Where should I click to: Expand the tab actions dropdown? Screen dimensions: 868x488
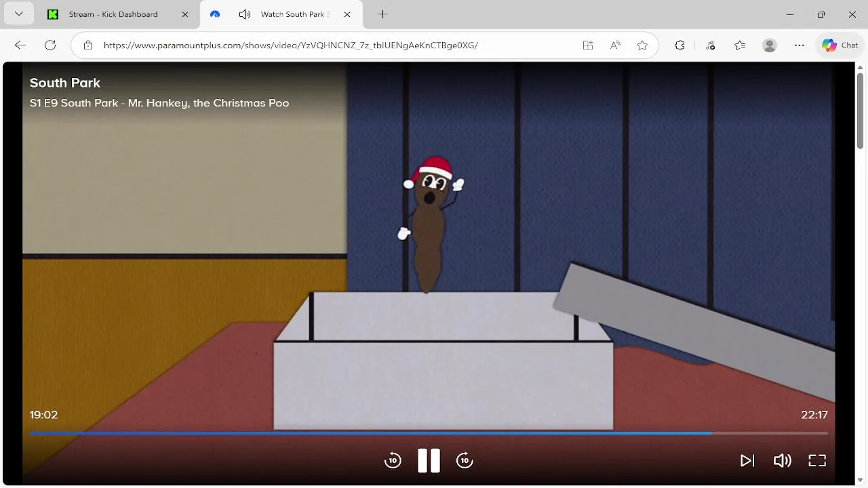18,14
